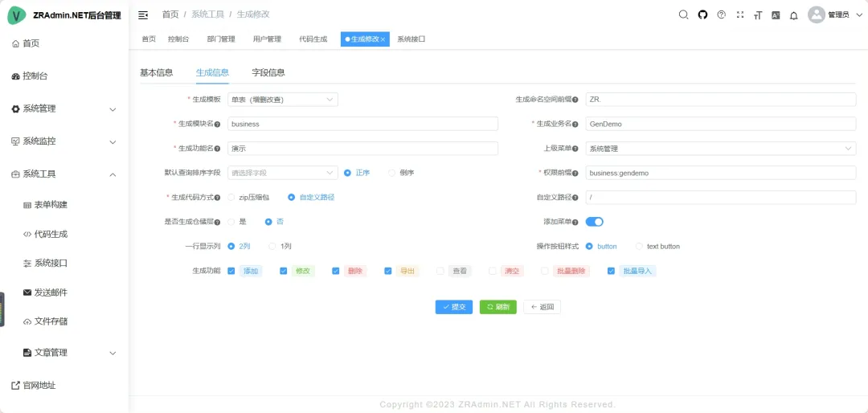
Task: Click the help icon beside 是否生成仓储层
Action: tap(217, 222)
